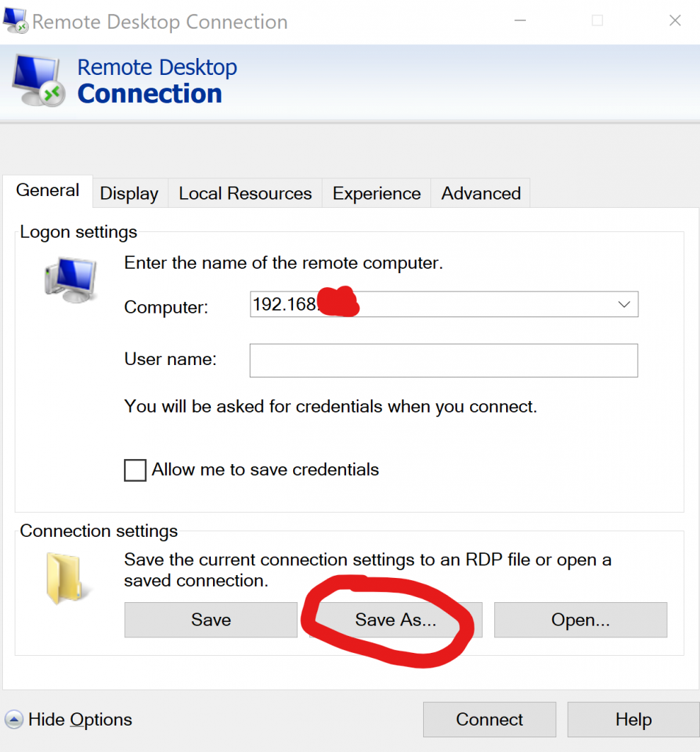
Task: Click the 'User name:' label
Action: 170,358
